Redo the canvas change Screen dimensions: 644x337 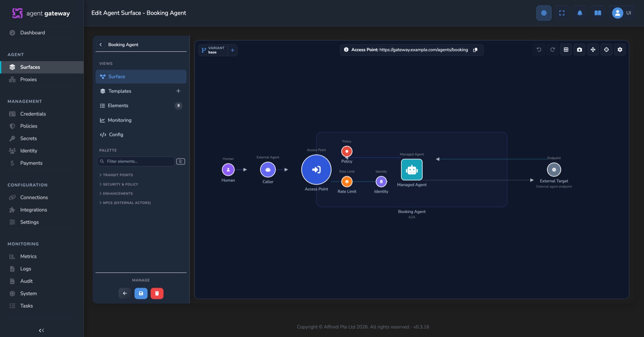[553, 50]
